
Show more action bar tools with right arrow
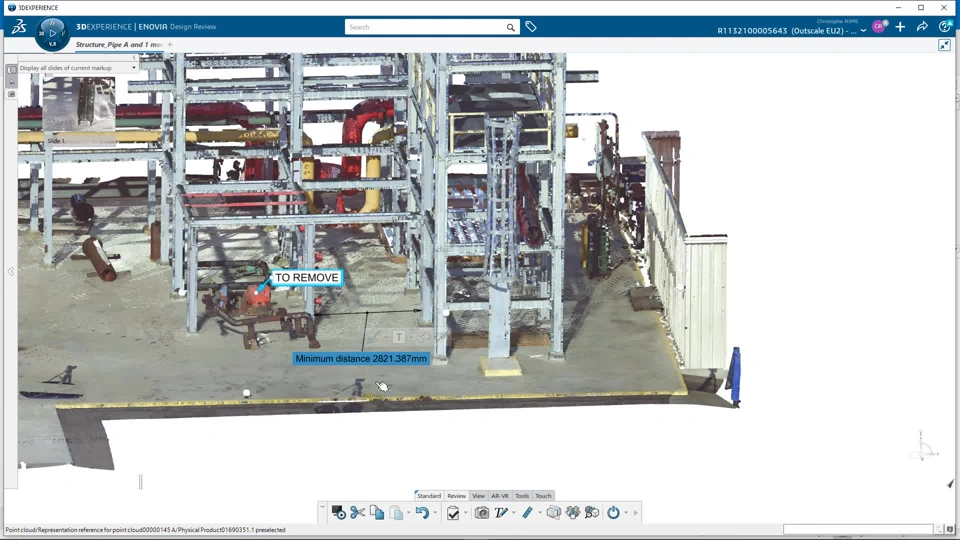(636, 513)
